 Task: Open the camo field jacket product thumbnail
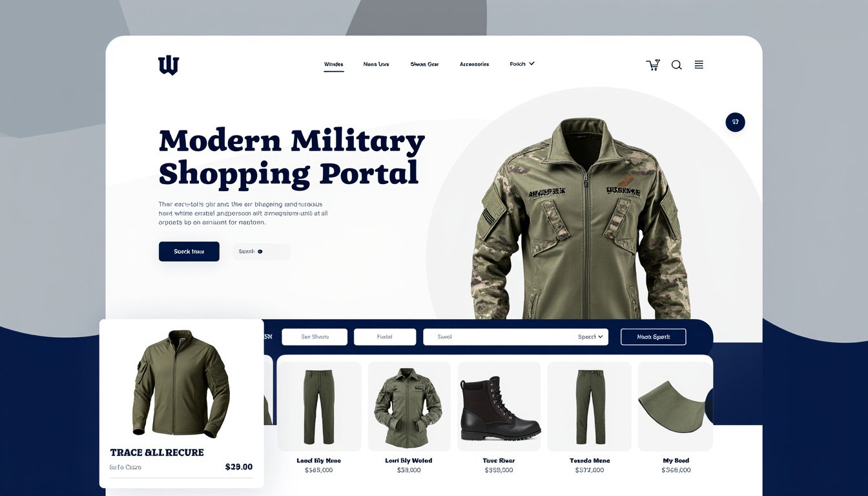click(x=409, y=406)
